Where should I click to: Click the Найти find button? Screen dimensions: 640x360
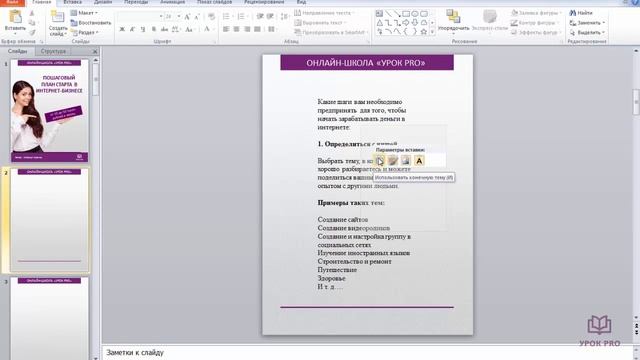pyautogui.click(x=581, y=13)
